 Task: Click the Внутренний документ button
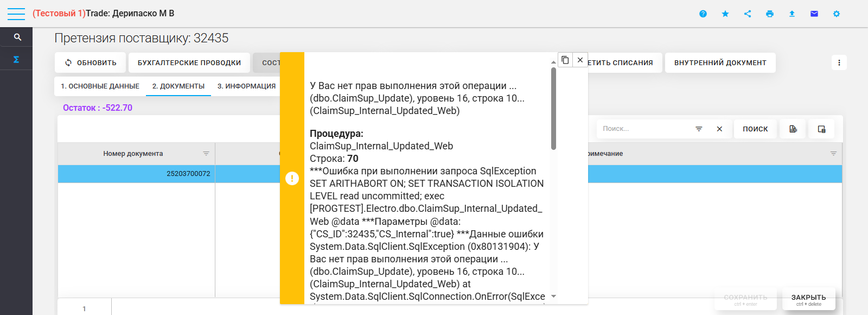click(720, 62)
